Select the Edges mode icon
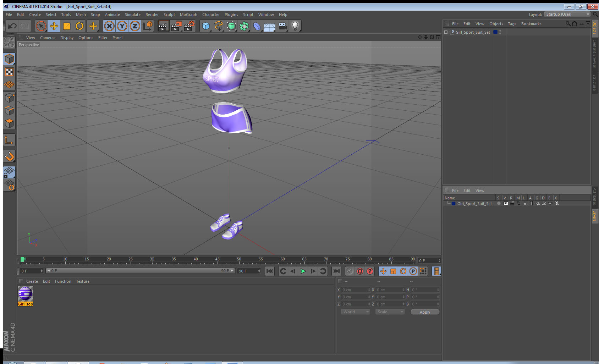This screenshot has height=364, width=599. (9, 110)
